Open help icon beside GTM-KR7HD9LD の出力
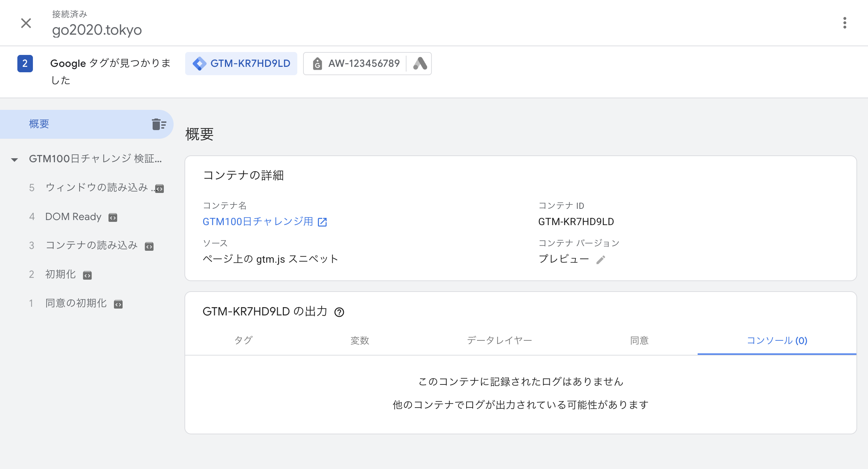Screen dimensions: 868x469 point(339,312)
